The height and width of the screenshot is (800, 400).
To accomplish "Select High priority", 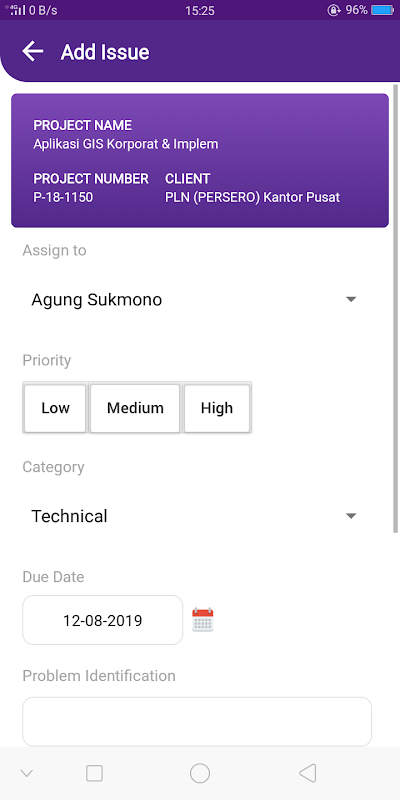I will pyautogui.click(x=217, y=408).
